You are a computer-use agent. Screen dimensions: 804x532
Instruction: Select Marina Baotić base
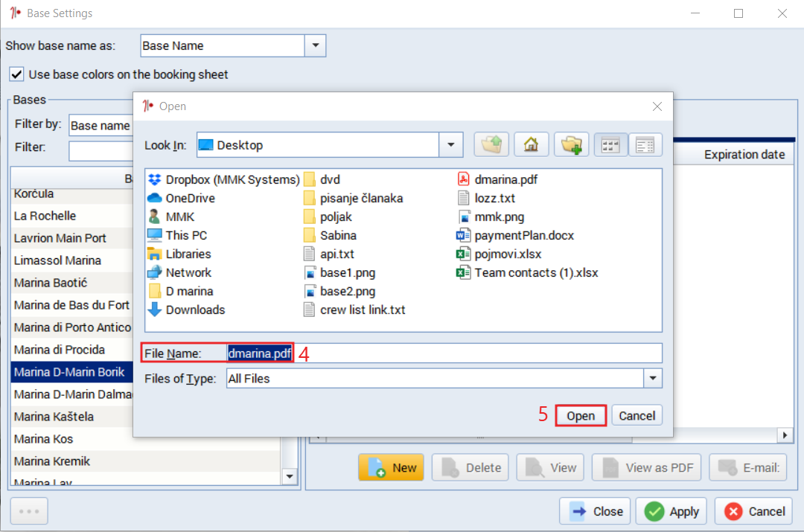point(71,283)
